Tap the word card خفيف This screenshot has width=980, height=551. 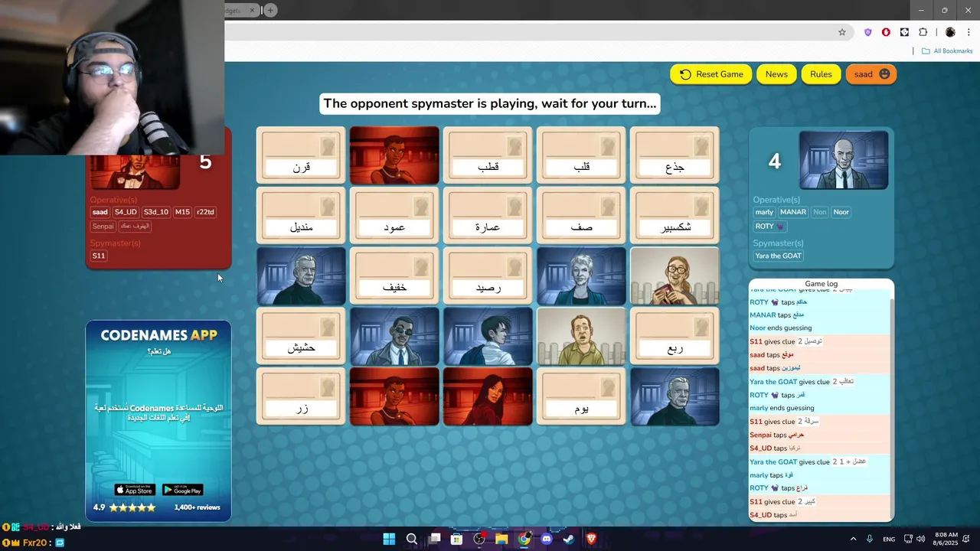(x=394, y=275)
